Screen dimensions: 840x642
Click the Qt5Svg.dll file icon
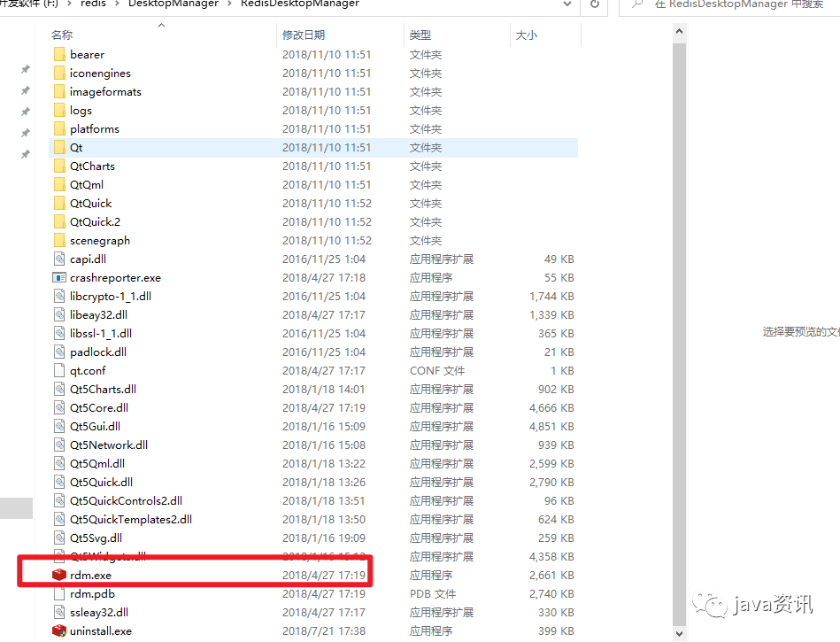(x=59, y=538)
